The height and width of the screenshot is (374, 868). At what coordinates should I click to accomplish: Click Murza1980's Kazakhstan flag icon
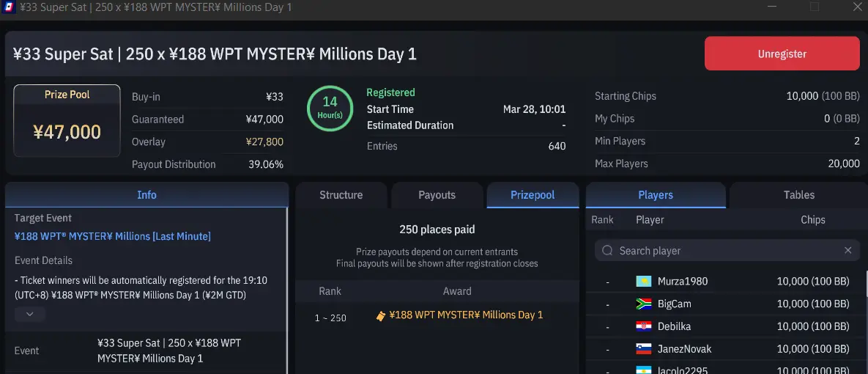[x=643, y=282]
